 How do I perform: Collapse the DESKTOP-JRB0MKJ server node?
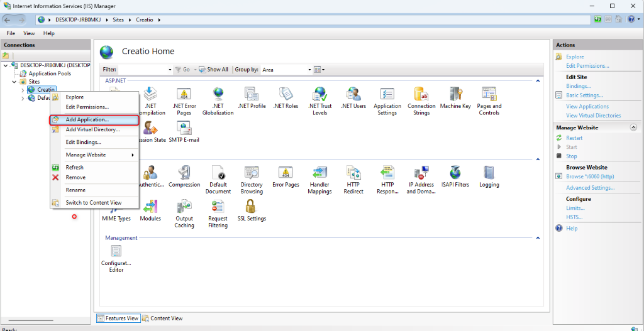click(x=5, y=65)
